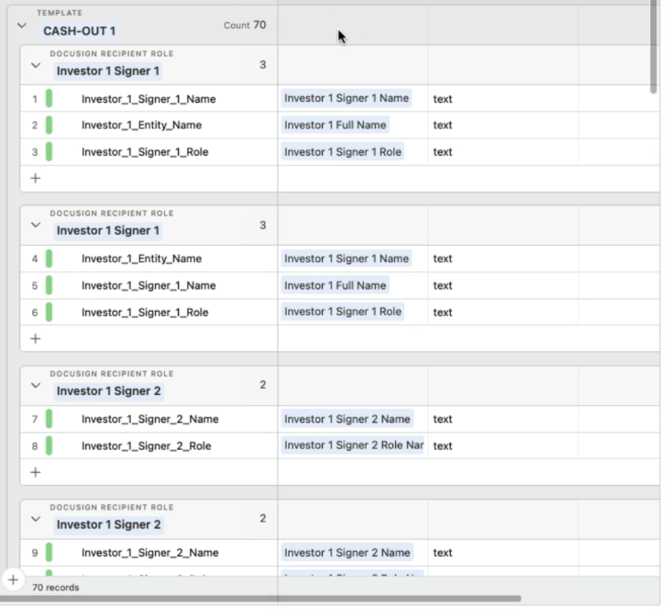
Task: Add record below row 3 with plus icon
Action: click(36, 178)
